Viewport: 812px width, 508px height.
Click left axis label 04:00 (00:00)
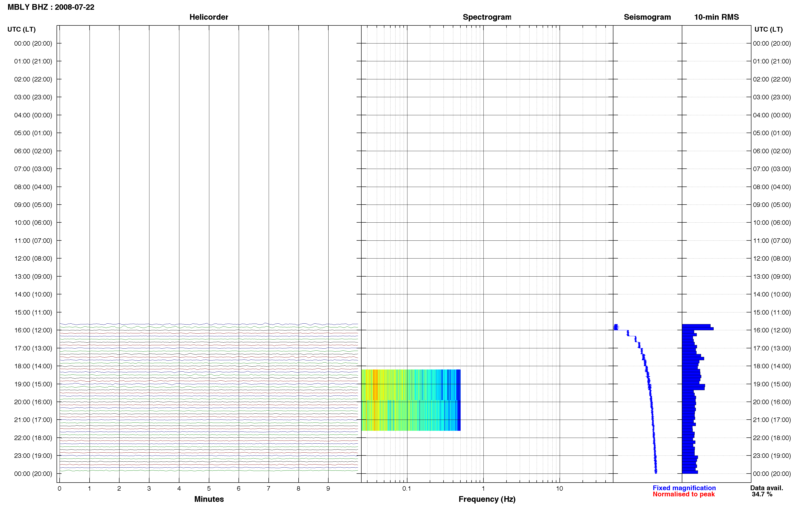pos(33,115)
